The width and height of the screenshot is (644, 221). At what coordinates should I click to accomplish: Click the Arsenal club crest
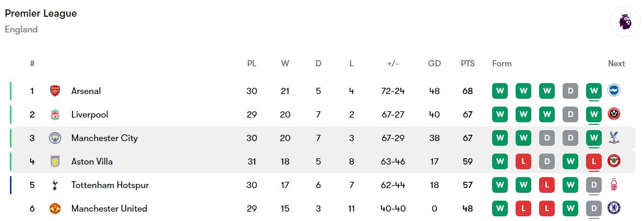click(55, 91)
